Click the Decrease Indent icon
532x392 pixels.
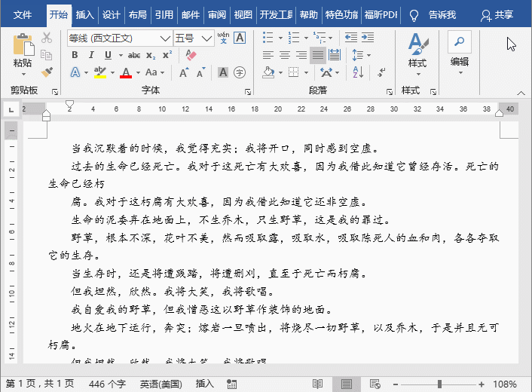(x=351, y=38)
